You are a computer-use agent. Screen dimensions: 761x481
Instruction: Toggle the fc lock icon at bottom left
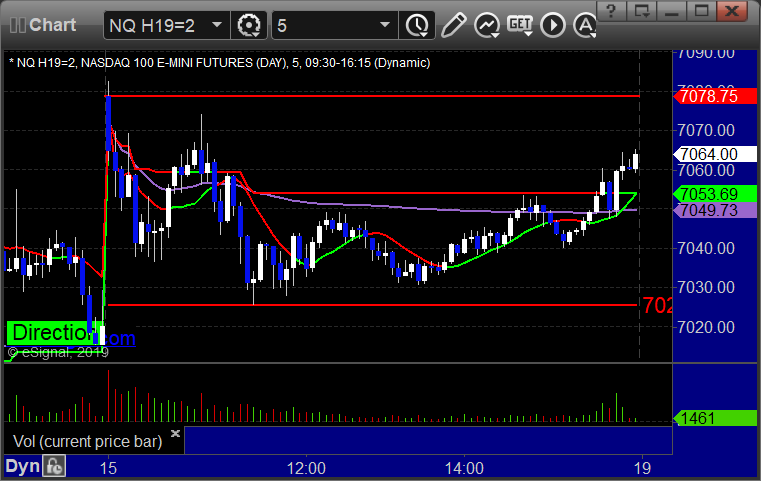(x=54, y=466)
